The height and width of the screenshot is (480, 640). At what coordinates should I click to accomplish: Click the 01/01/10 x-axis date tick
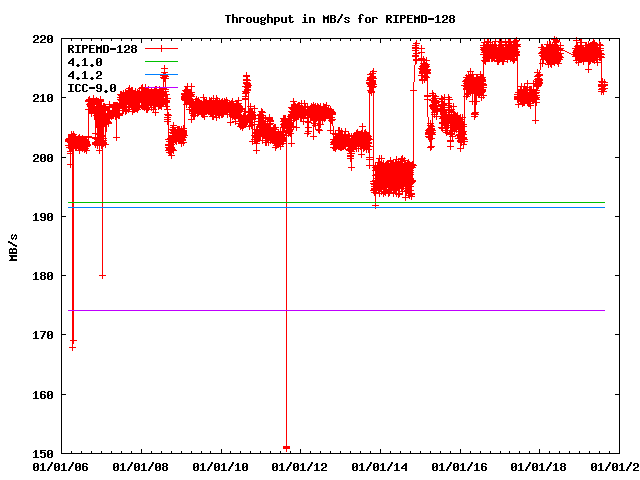[x=221, y=466]
